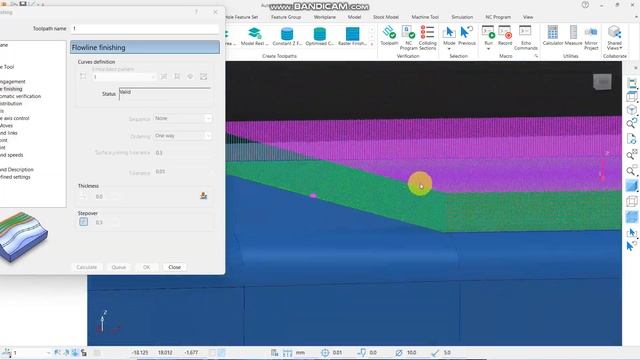
Task: Pick Raster Finishing toolpath icon
Action: [x=352, y=36]
